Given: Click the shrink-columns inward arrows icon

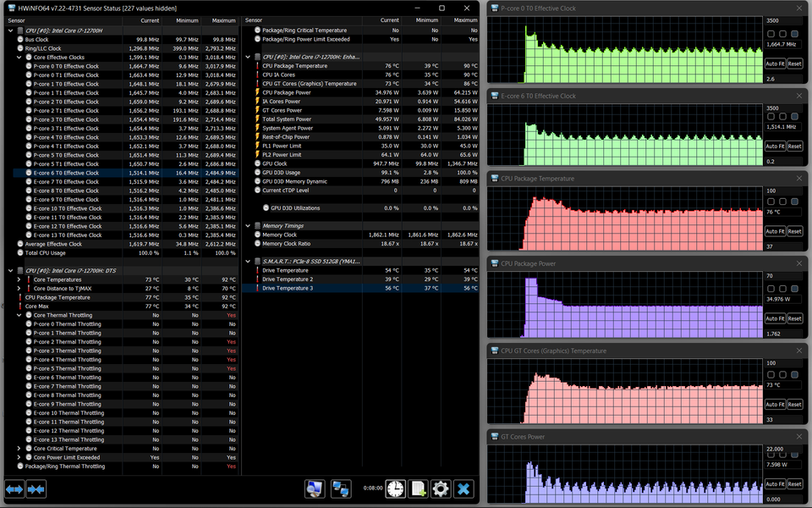Looking at the screenshot, I should 36,489.
